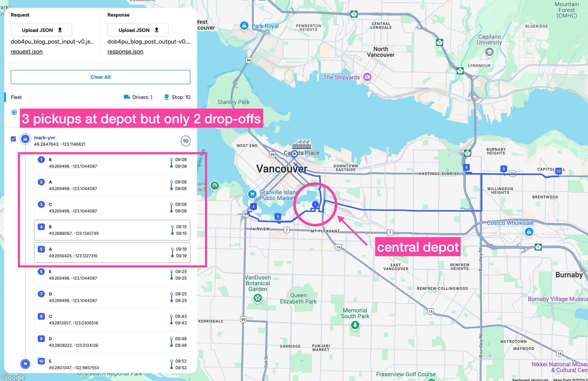Click the upload icon on Response Upload JSON

[157, 29]
